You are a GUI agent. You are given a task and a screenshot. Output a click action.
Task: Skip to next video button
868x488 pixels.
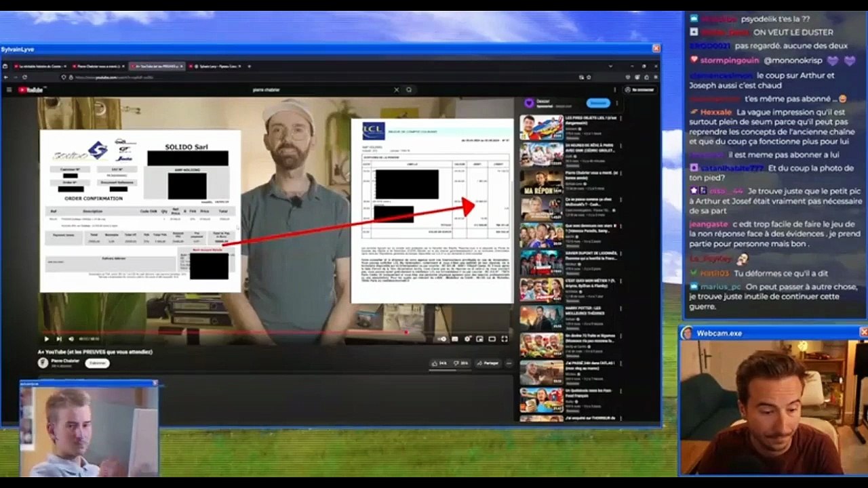[x=59, y=339]
